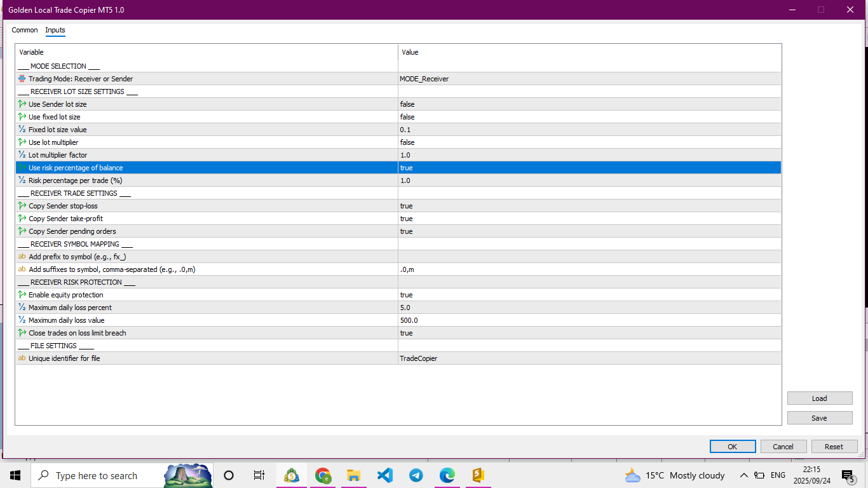Toggle Close trades on loss limit breach value
This screenshot has height=488, width=868.
click(590, 333)
